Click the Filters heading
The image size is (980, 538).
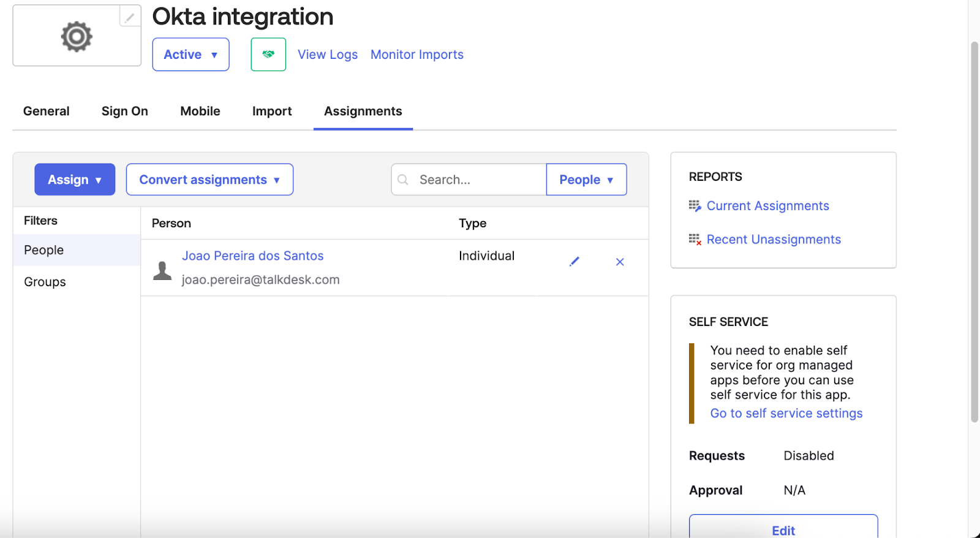(40, 221)
